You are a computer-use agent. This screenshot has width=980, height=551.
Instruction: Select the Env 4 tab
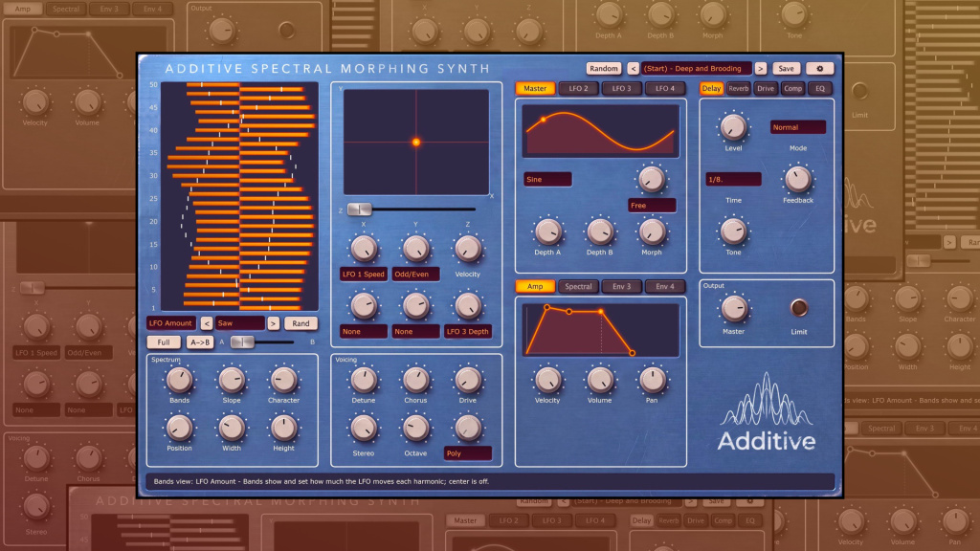(664, 287)
